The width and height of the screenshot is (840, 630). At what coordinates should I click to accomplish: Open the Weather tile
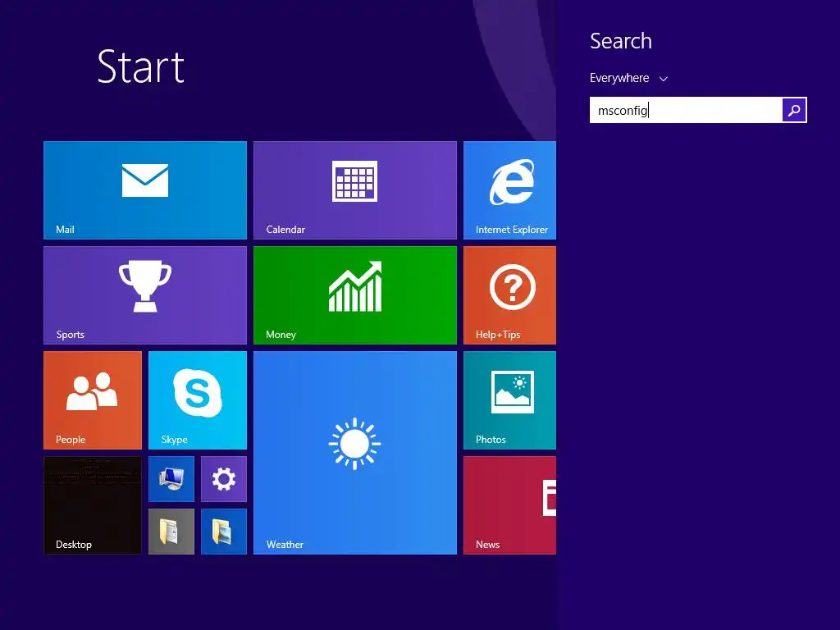(x=354, y=453)
